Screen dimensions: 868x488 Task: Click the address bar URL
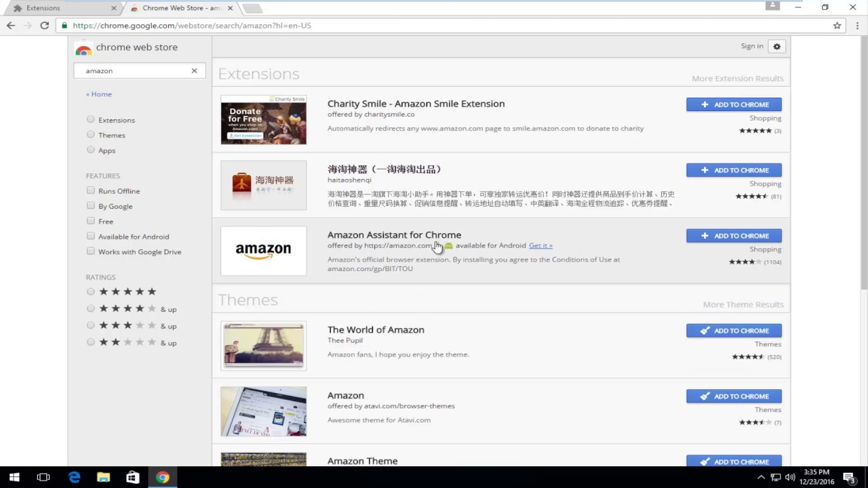point(192,26)
